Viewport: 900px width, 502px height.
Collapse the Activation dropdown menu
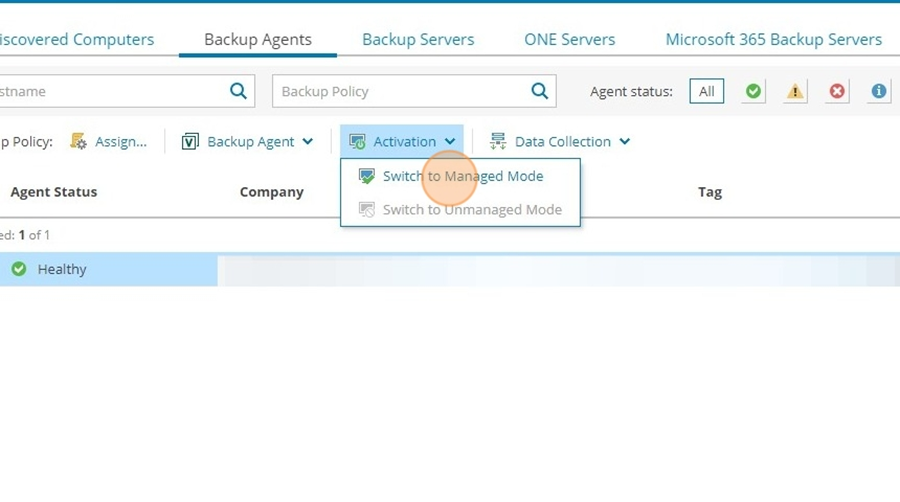pos(402,142)
